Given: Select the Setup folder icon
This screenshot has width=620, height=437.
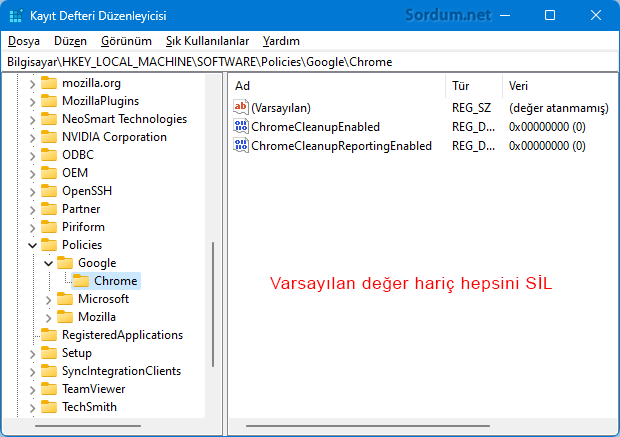Looking at the screenshot, I should 49,353.
